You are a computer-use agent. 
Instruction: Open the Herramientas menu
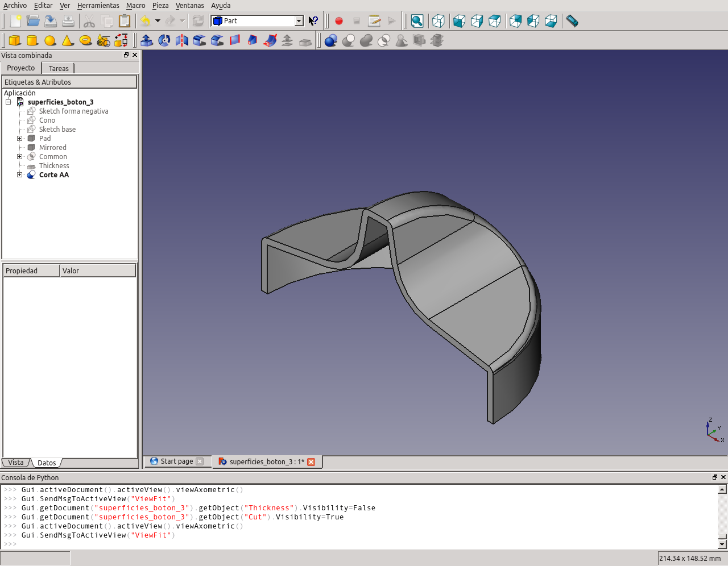coord(98,5)
